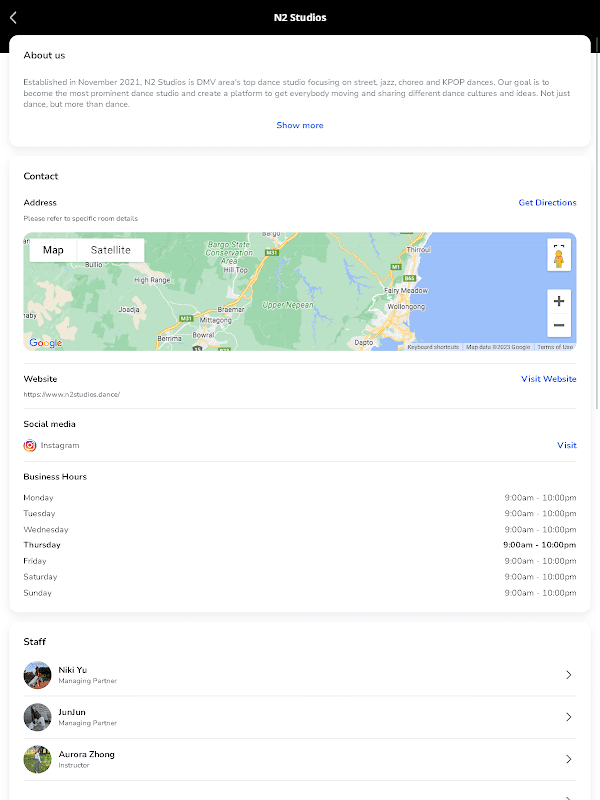
Task: Zoom in on the map
Action: (x=559, y=301)
